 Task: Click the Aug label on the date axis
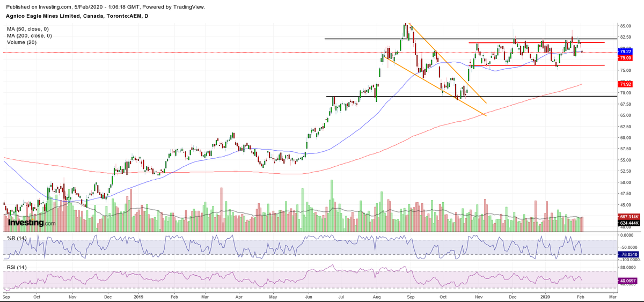point(377,296)
